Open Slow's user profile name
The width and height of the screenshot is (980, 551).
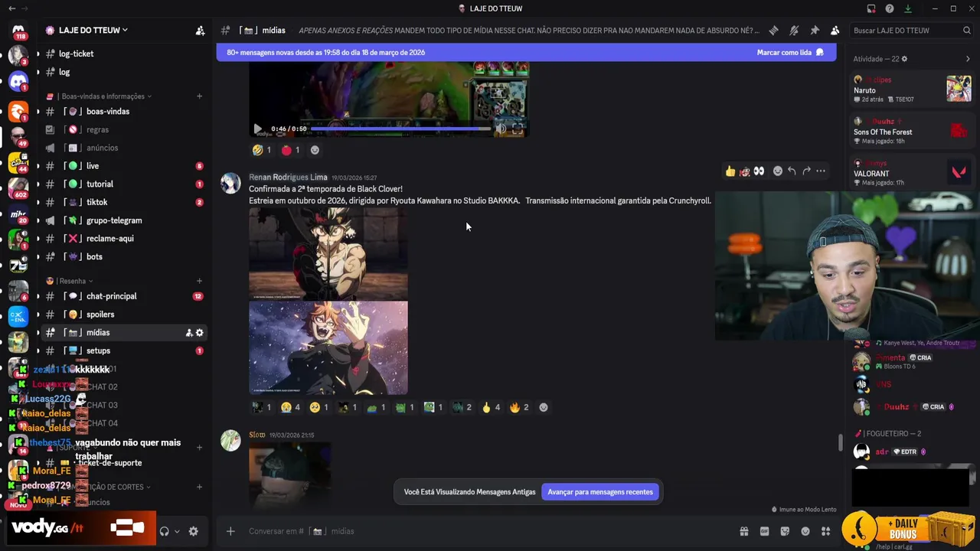[257, 435]
